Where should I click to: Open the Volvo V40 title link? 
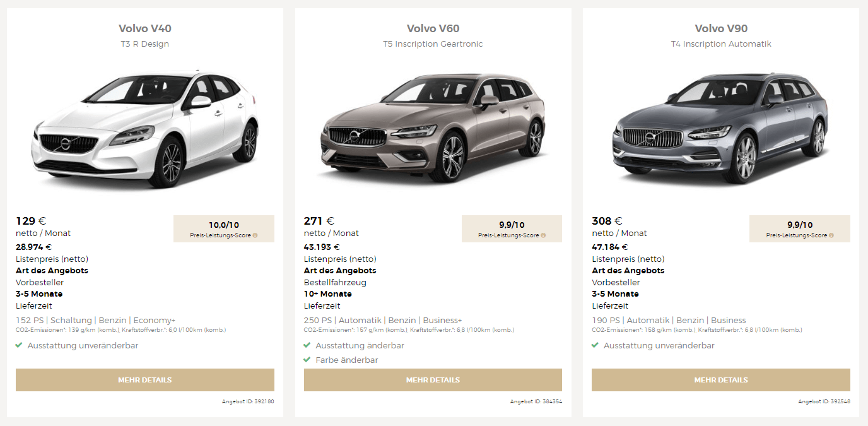tap(145, 28)
